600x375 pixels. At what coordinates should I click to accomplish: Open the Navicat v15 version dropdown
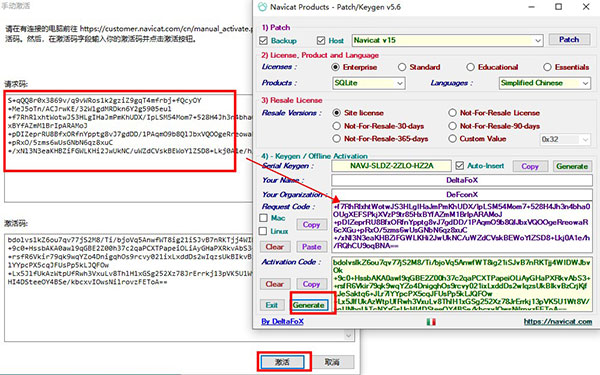(447, 40)
